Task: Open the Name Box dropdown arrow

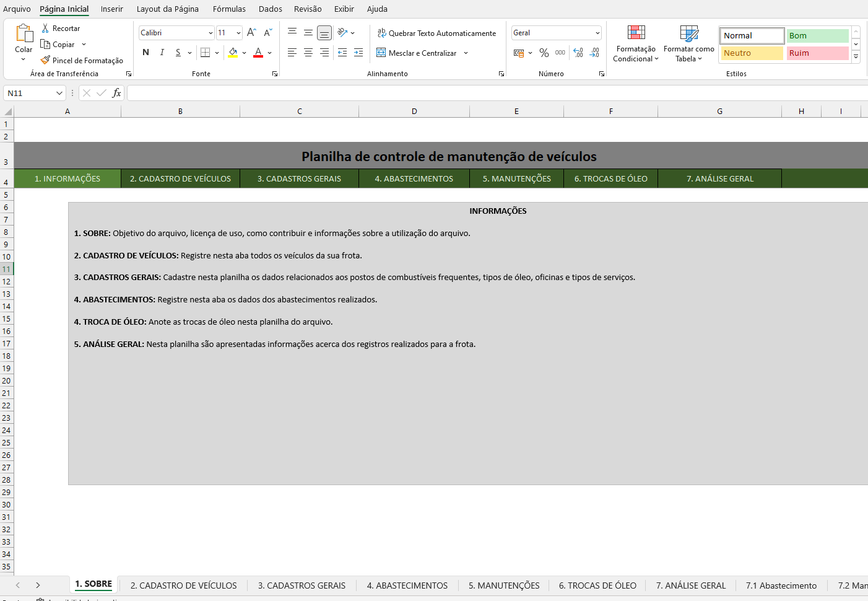Action: pos(59,93)
